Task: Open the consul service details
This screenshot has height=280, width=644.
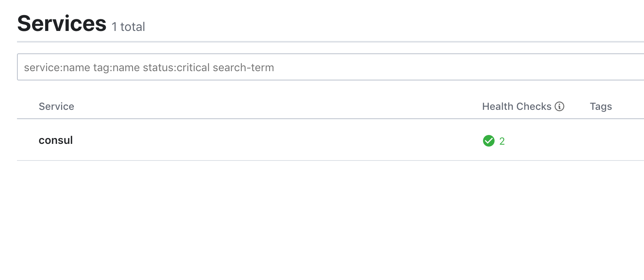Action: pyautogui.click(x=56, y=140)
